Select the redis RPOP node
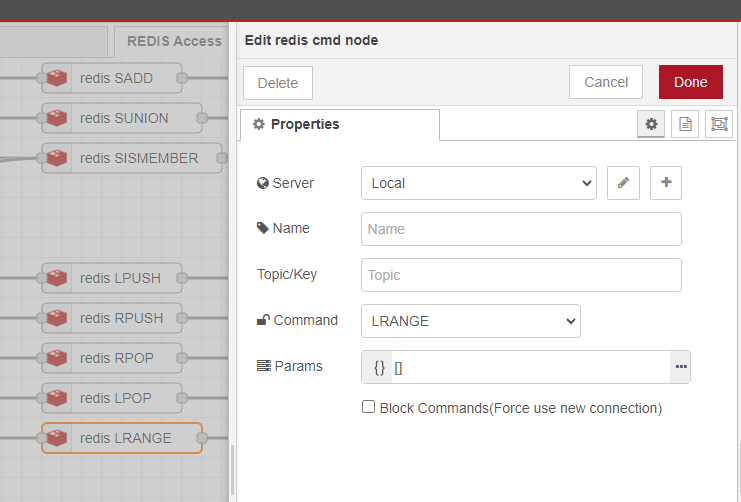The height and width of the screenshot is (502, 741). click(x=112, y=358)
